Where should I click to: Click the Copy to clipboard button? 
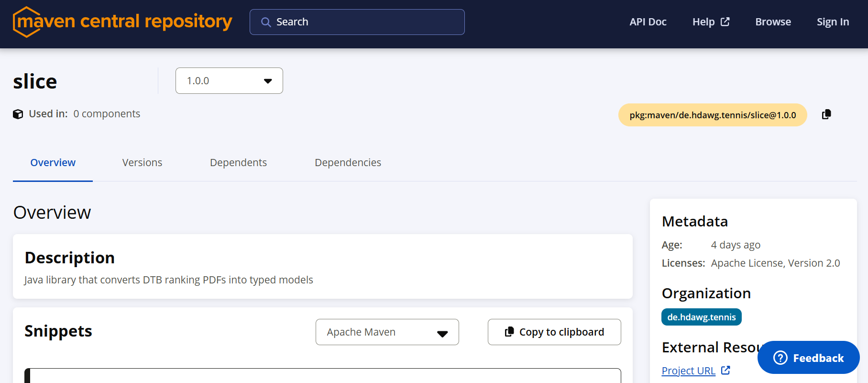(x=554, y=332)
